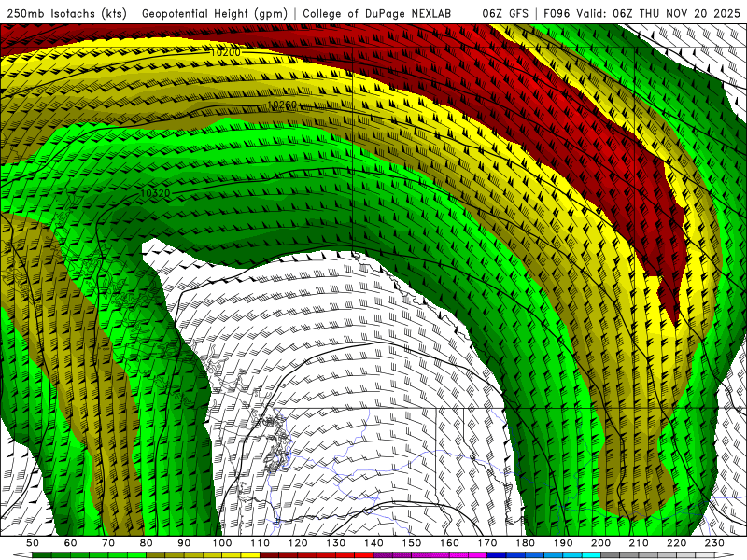Click the 70 label on the color bar

(x=108, y=543)
